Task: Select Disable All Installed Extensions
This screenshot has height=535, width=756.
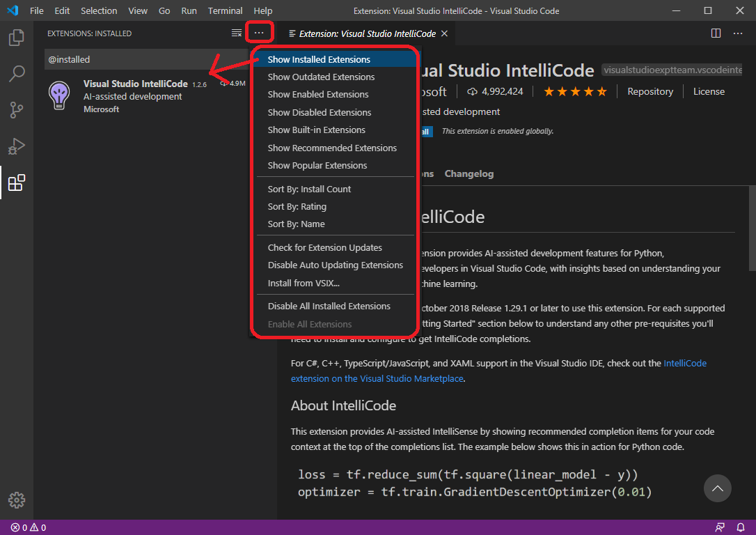Action: (335, 307)
